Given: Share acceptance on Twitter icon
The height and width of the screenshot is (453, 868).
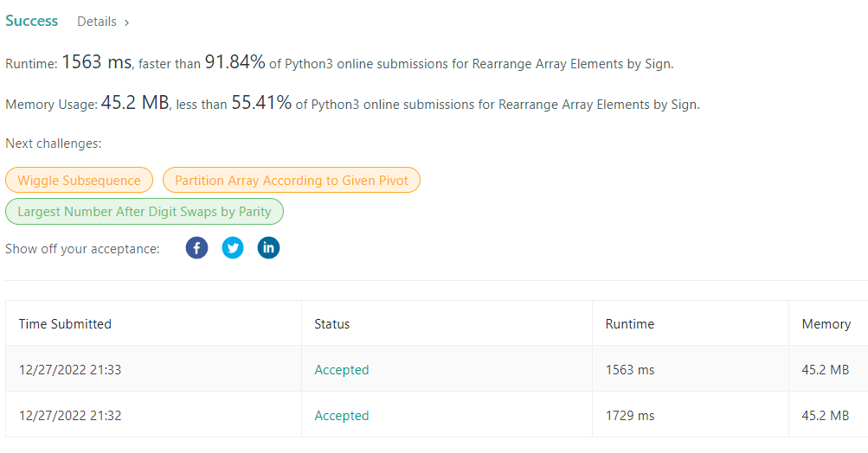Looking at the screenshot, I should point(233,248).
